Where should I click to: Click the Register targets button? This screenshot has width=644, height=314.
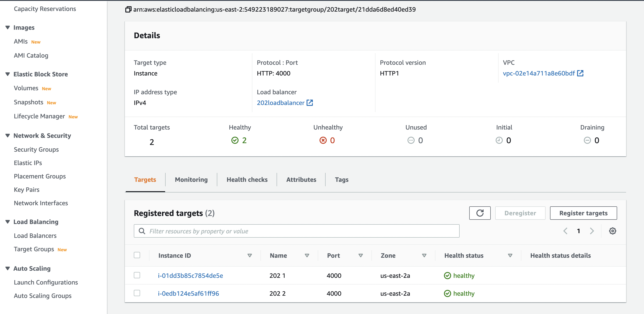(584, 213)
